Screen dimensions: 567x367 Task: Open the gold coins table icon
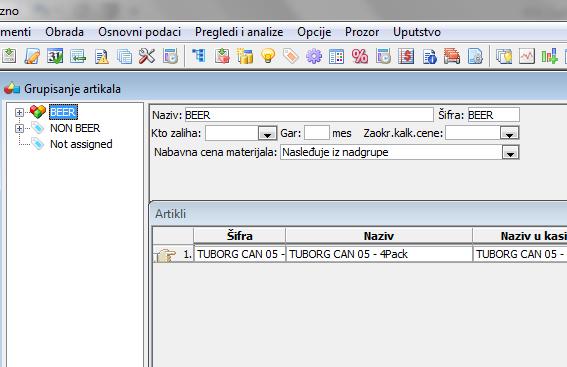[x=245, y=56]
